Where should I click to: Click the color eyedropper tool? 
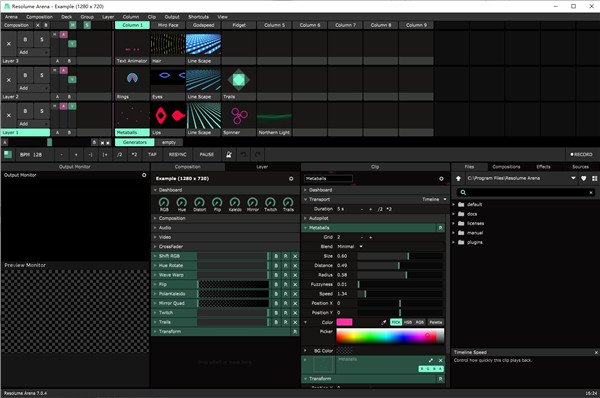point(384,322)
